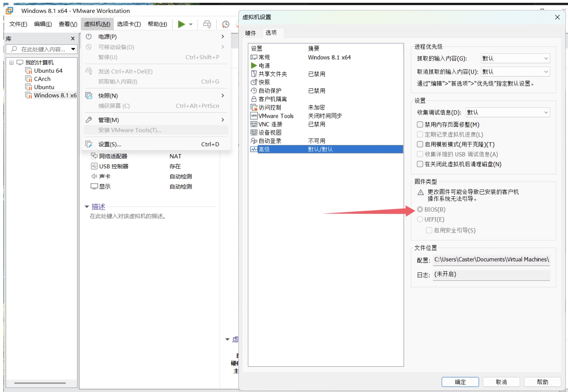The image size is (568, 392).
Task: Select the 常规 settings row icon
Action: point(254,57)
